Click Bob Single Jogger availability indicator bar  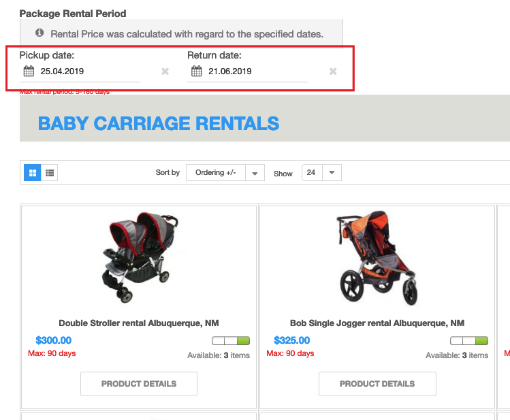[x=469, y=340]
